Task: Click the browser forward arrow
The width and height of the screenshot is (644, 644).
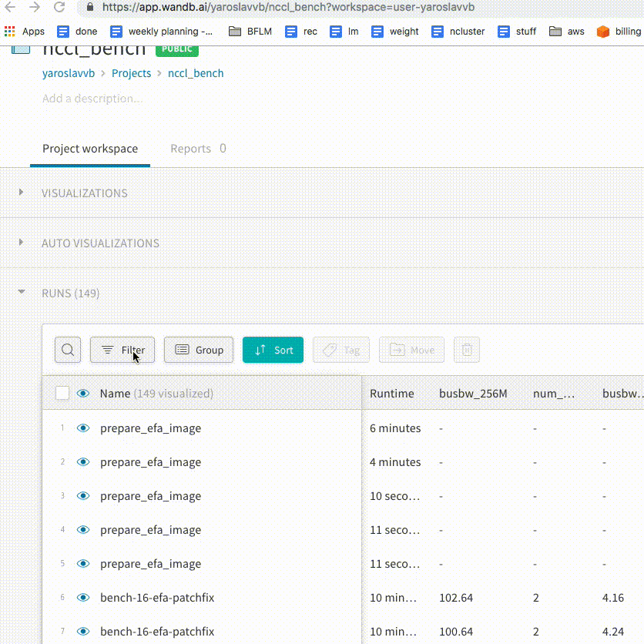Action: click(x=35, y=7)
